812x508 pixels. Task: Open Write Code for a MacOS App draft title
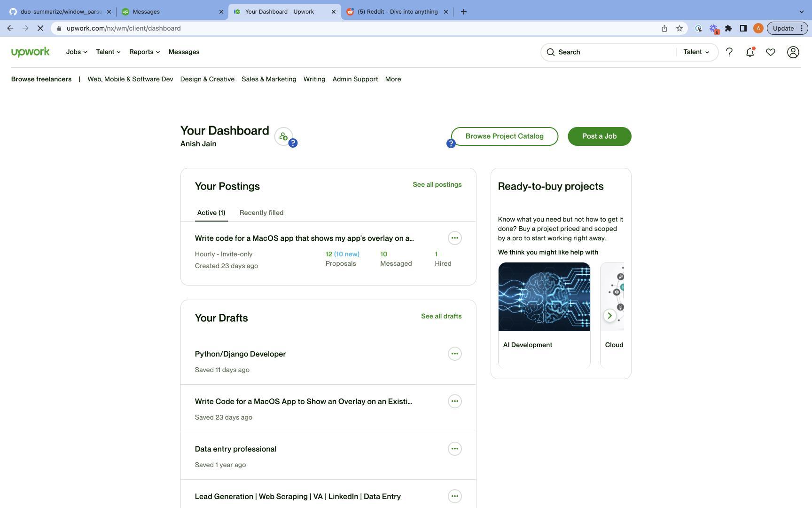point(303,401)
